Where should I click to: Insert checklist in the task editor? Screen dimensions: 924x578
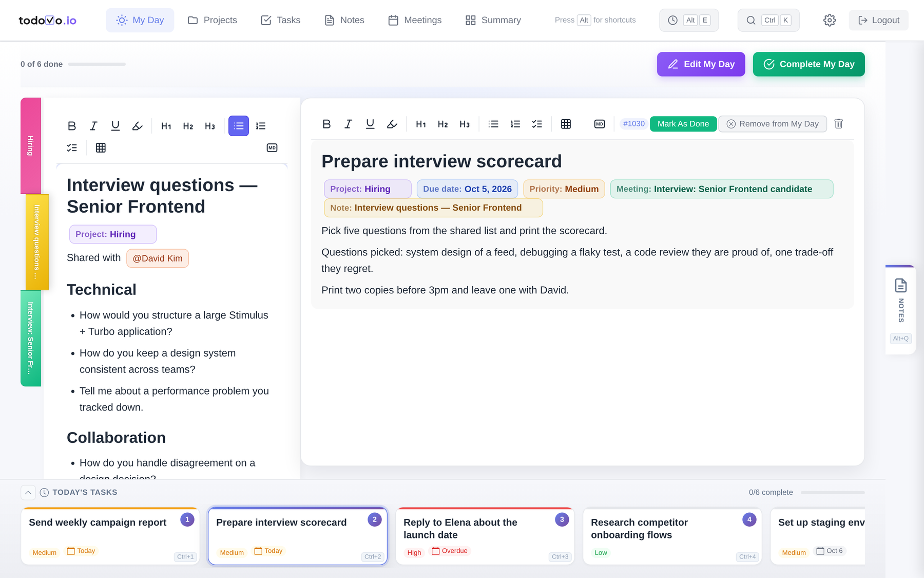pos(537,124)
